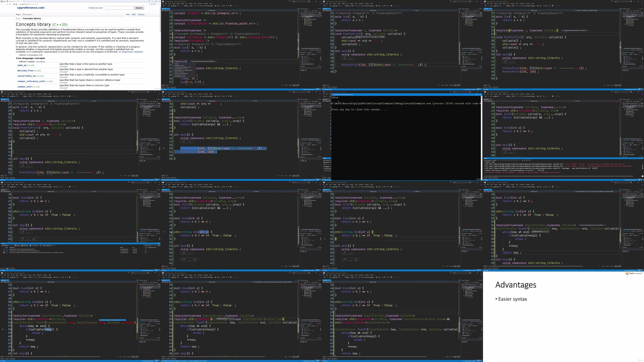Click the filter funnel icon in the Error List
Image resolution: width=644 pixels, height=362 pixels.
pos(40,246)
